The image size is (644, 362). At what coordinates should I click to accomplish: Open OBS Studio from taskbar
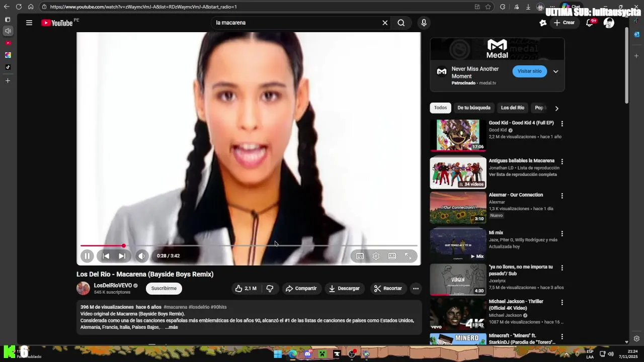pyautogui.click(x=352, y=354)
